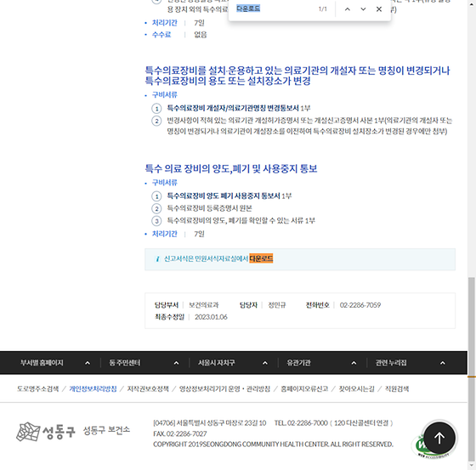The width and height of the screenshot is (476, 470).
Task: Click 수수료 value 없음
Action: tap(201, 35)
